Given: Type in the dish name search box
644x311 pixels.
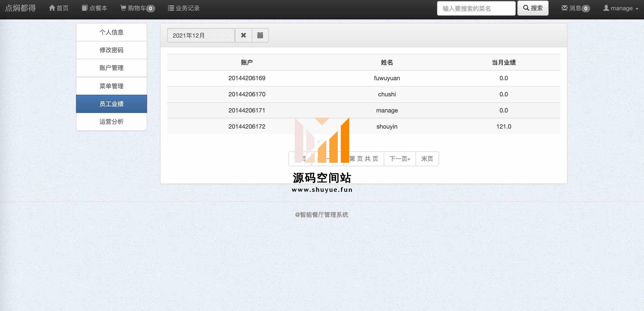Looking at the screenshot, I should pyautogui.click(x=476, y=8).
